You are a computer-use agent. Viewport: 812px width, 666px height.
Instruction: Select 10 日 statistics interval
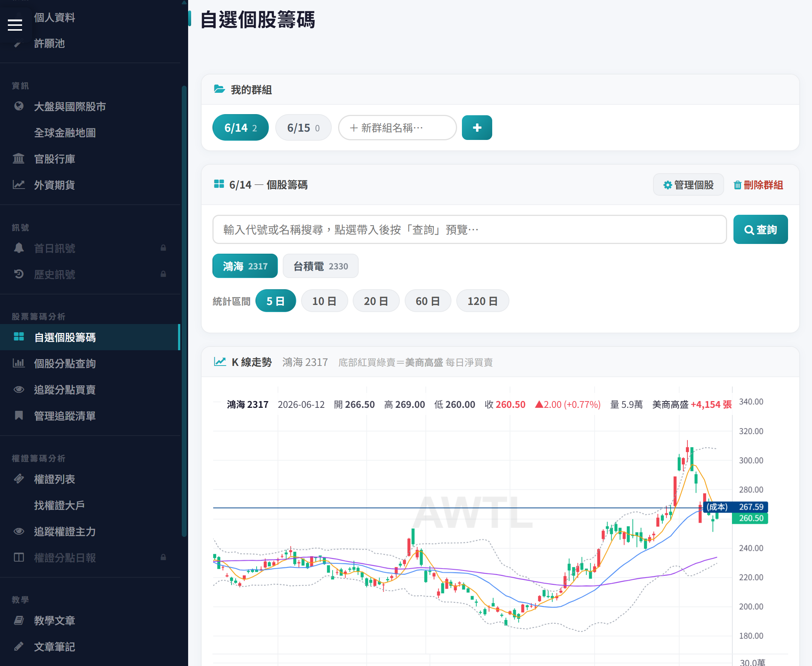click(324, 301)
